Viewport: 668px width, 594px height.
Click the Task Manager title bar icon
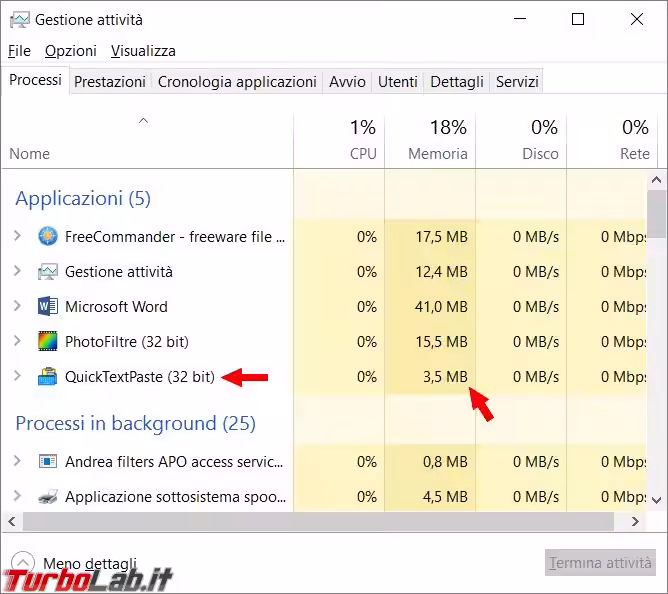(19, 20)
